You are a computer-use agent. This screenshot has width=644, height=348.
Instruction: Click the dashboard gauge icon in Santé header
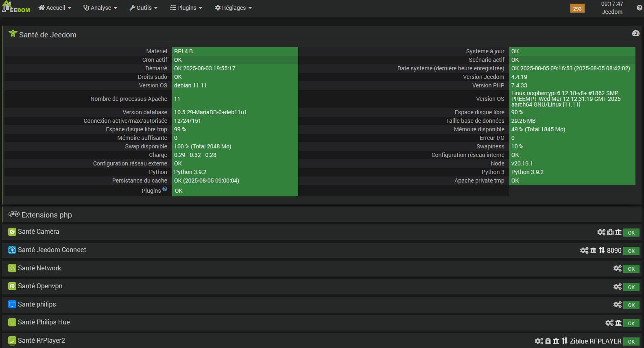tap(636, 33)
